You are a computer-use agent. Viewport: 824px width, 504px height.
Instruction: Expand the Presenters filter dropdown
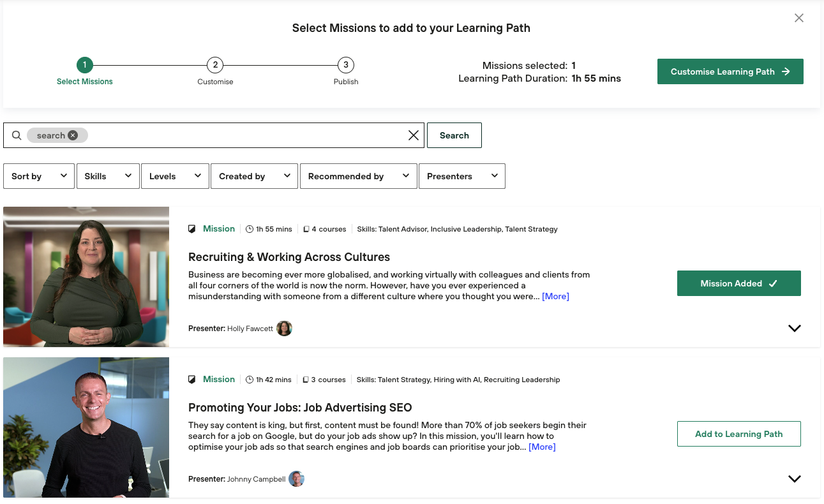(461, 176)
